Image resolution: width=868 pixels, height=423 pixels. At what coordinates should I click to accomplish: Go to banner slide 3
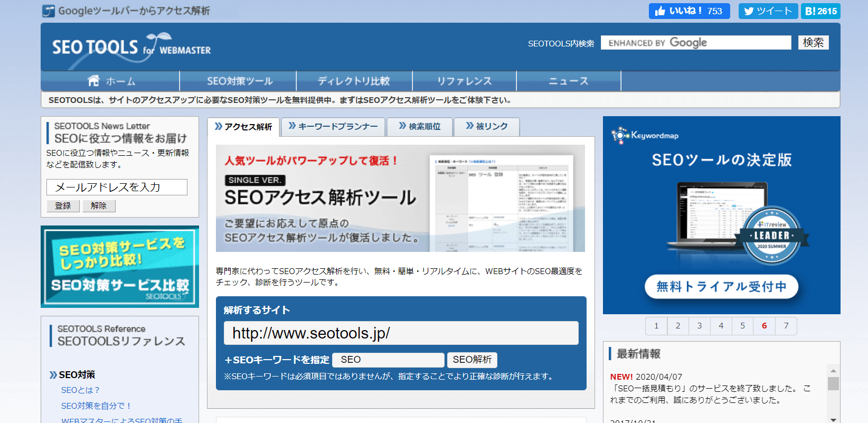coord(700,326)
